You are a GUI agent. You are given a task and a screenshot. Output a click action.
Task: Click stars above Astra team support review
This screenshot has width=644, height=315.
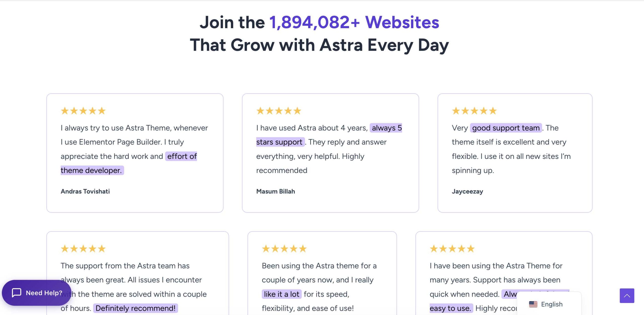pyautogui.click(x=83, y=249)
